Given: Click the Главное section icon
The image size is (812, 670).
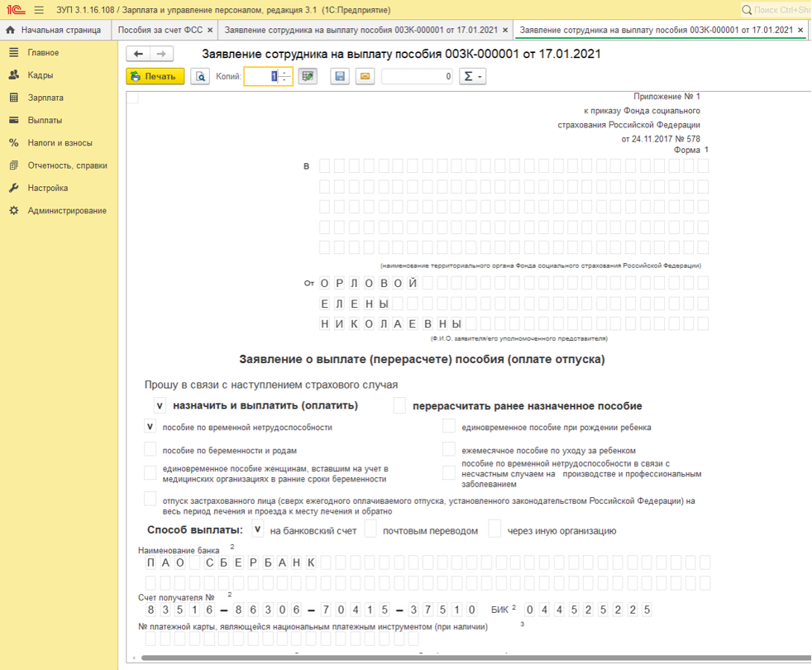Looking at the screenshot, I should pyautogui.click(x=14, y=52).
